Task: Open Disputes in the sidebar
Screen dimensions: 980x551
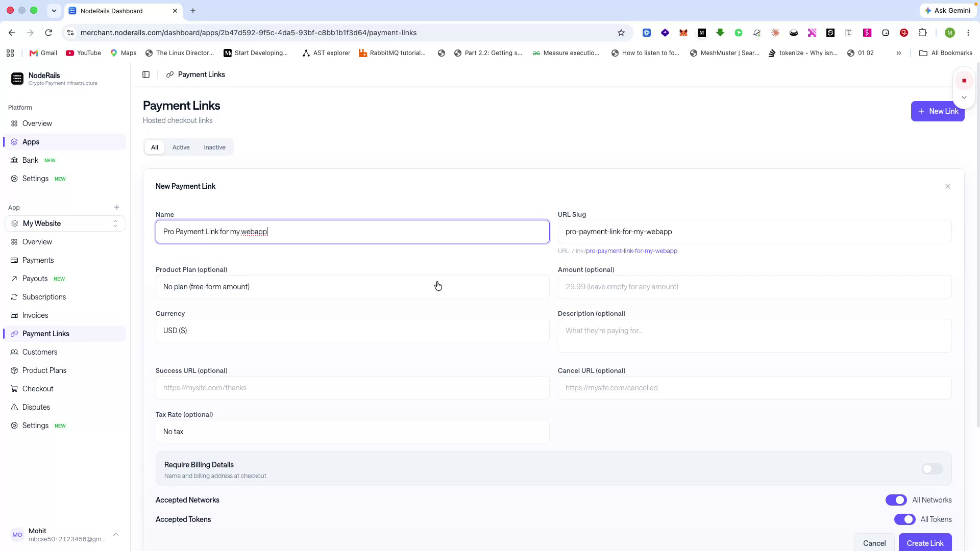Action: [x=65, y=407]
